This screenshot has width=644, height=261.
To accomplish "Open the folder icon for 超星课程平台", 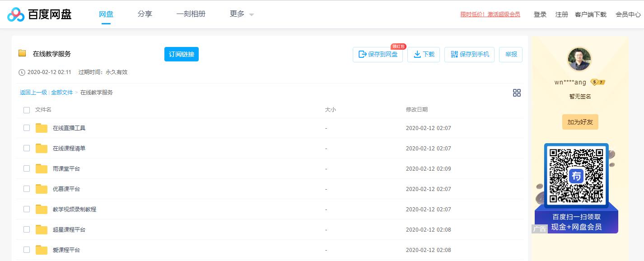I will pyautogui.click(x=42, y=230).
